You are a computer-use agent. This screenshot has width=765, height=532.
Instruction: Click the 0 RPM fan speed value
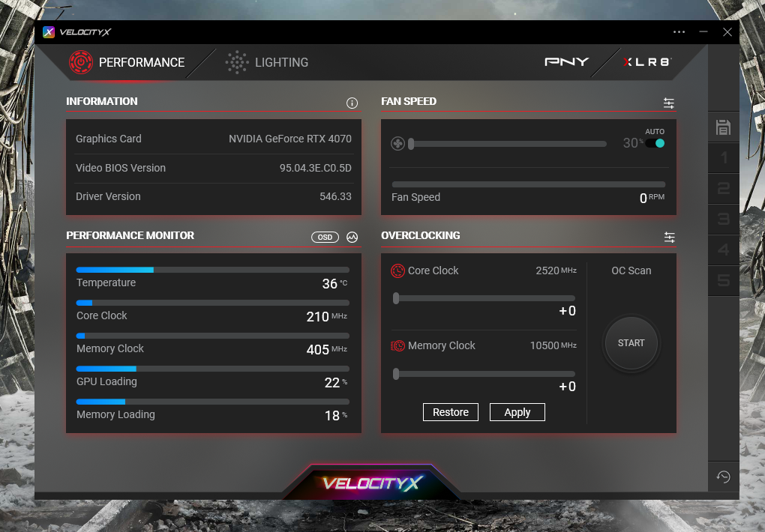[652, 198]
